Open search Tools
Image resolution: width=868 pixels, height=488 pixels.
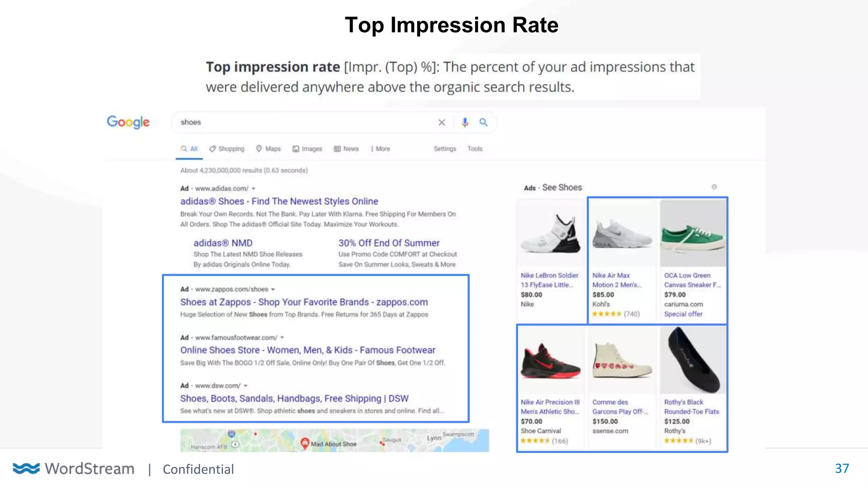(475, 149)
